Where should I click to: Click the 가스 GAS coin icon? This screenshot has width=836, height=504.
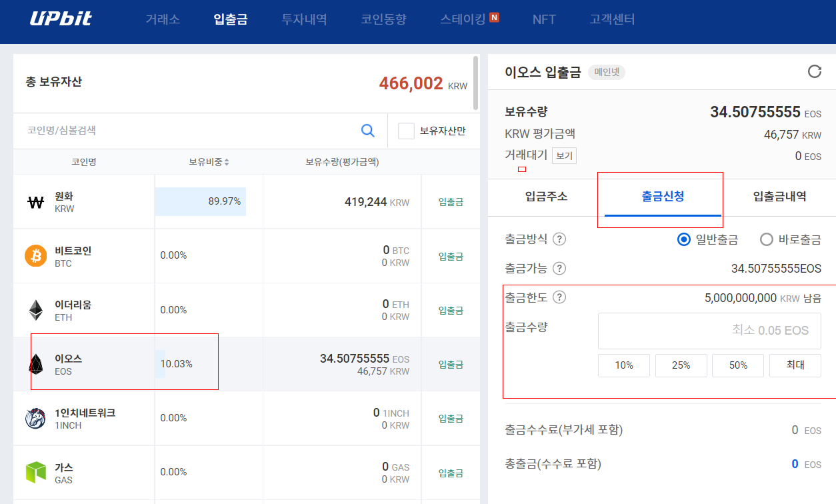(35, 472)
